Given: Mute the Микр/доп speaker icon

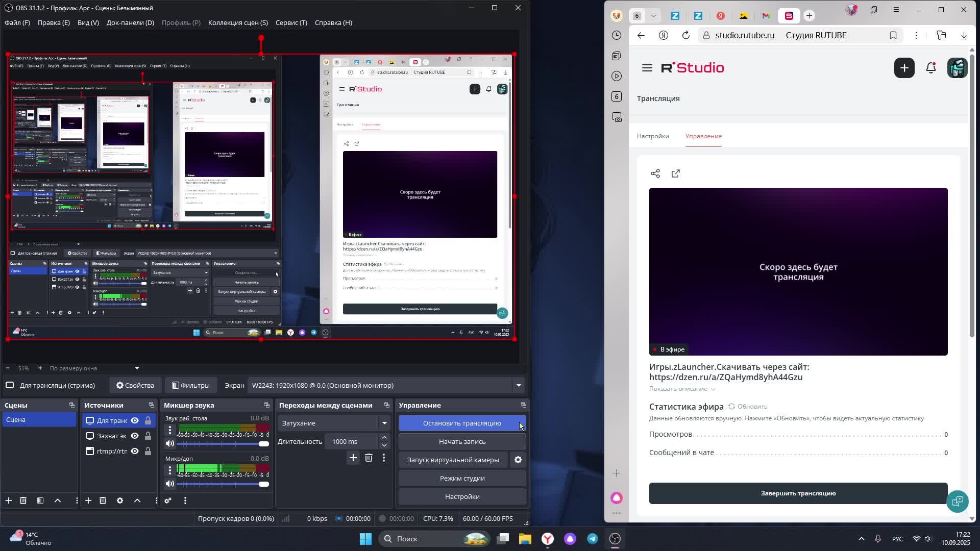Looking at the screenshot, I should pos(170,484).
